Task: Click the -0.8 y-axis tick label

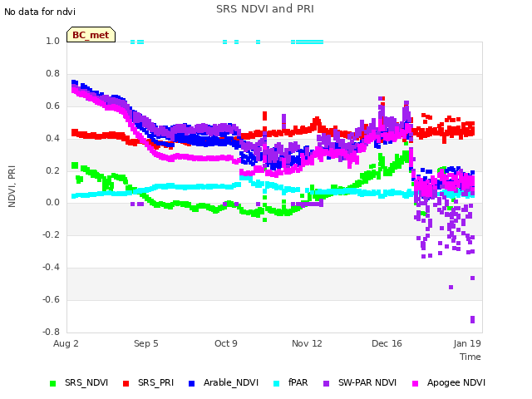Action: (51, 332)
